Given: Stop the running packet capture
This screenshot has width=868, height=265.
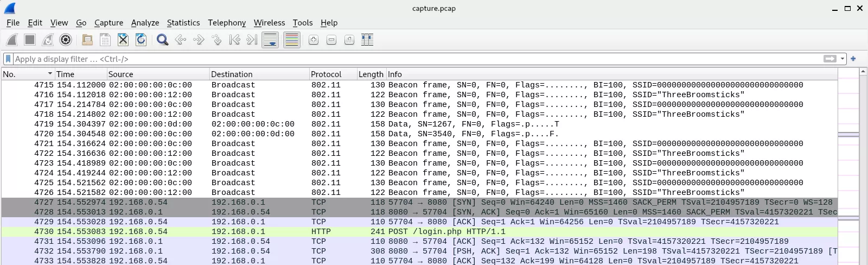Looking at the screenshot, I should click(30, 40).
